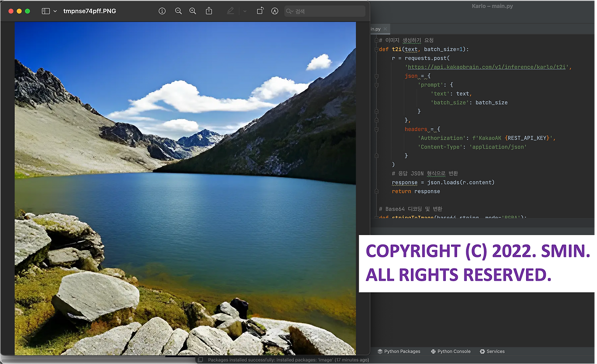Toggle tool window bars icon in status bar

tap(200, 360)
